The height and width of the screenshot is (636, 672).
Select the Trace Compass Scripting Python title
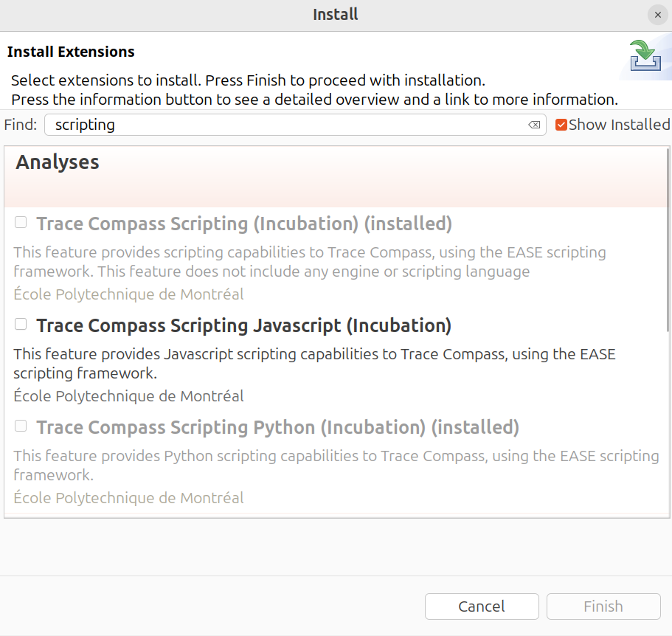tap(277, 427)
